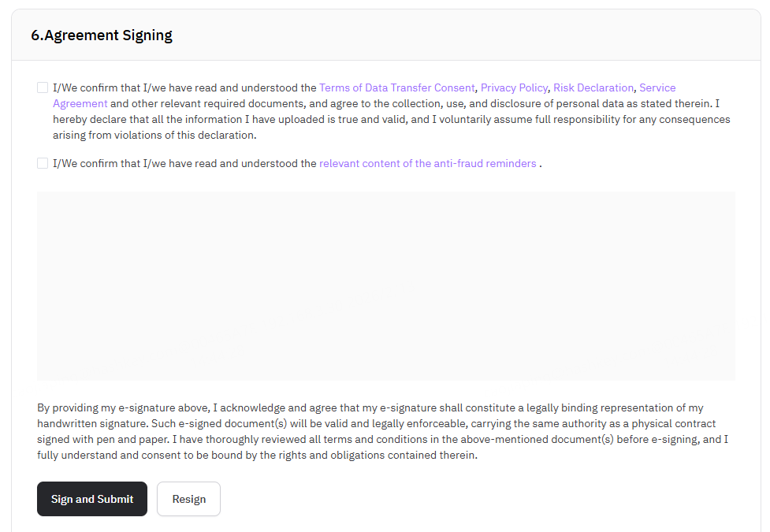Read relevant content of the anti-fraud reminders
The width and height of the screenshot is (770, 532).
427,163
